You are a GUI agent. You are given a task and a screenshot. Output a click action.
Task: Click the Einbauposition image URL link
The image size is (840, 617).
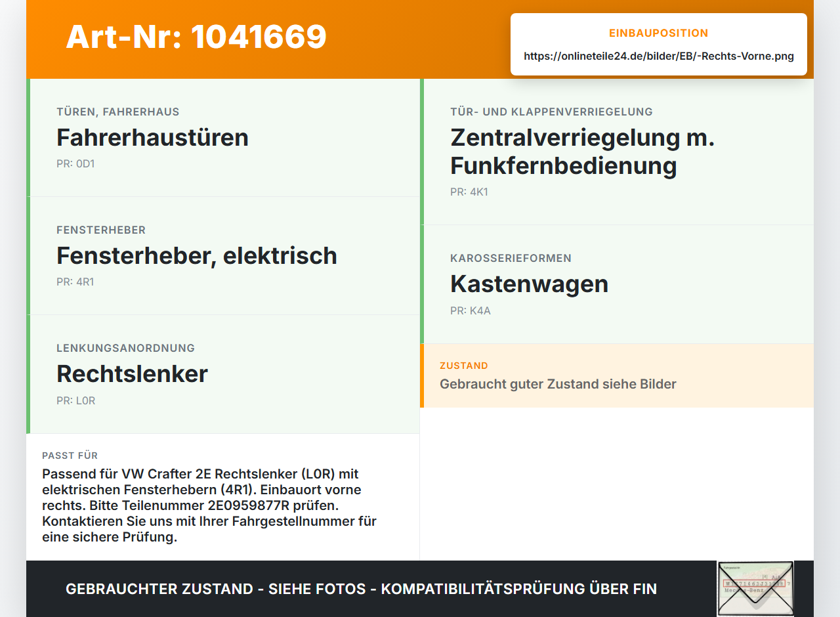[659, 56]
